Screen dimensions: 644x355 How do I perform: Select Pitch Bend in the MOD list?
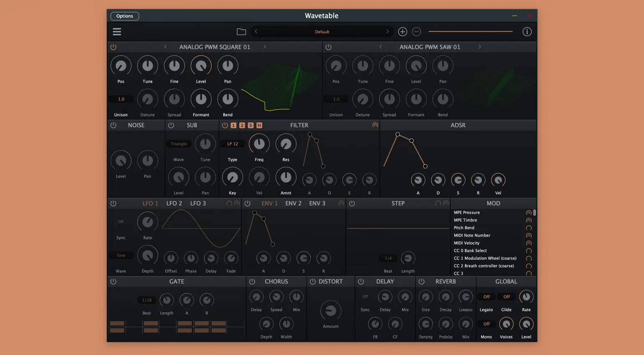tap(464, 228)
